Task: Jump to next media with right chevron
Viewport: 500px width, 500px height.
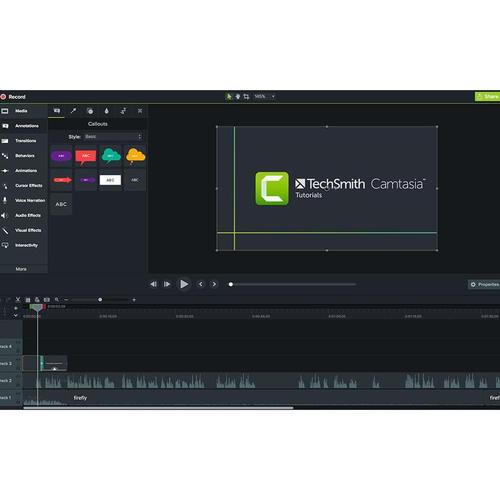Action: pyautogui.click(x=214, y=284)
